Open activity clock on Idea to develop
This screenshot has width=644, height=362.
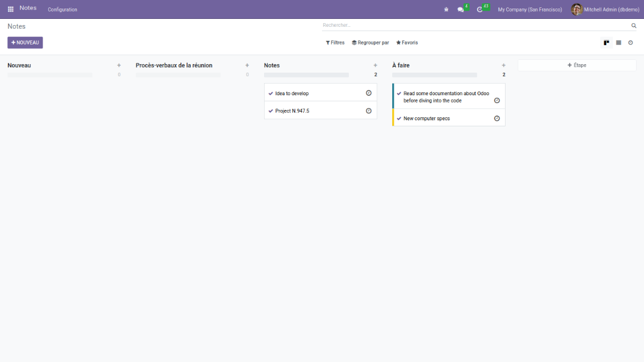click(x=368, y=93)
